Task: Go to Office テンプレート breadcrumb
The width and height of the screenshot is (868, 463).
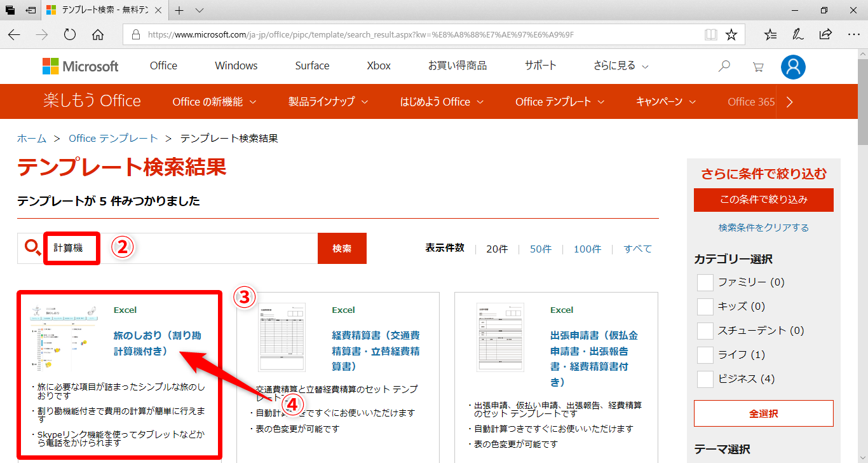Action: click(113, 138)
